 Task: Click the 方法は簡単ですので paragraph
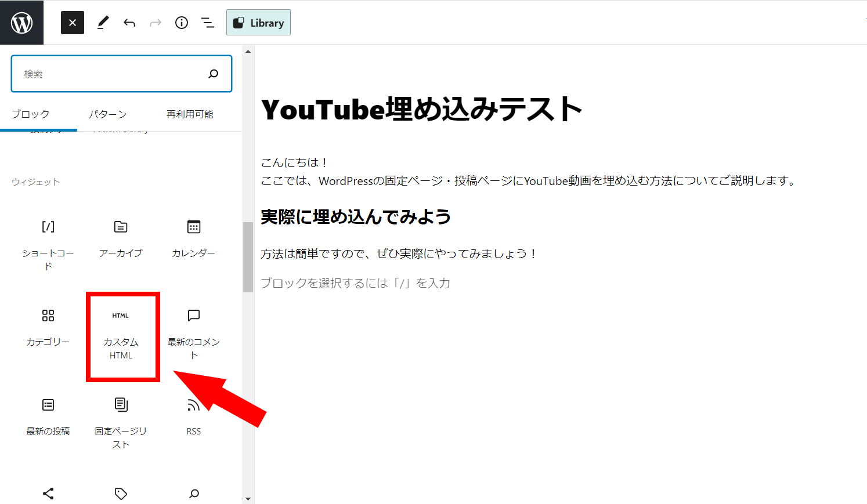click(399, 253)
